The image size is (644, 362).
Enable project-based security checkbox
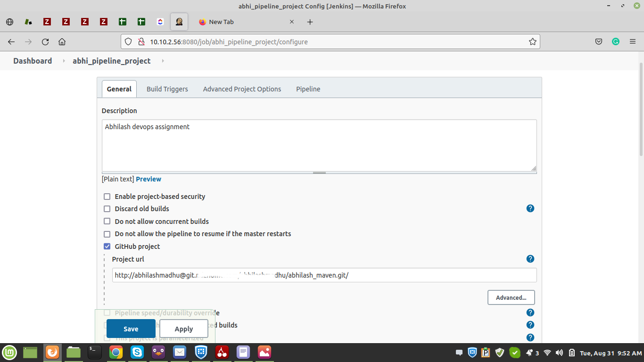(x=107, y=197)
